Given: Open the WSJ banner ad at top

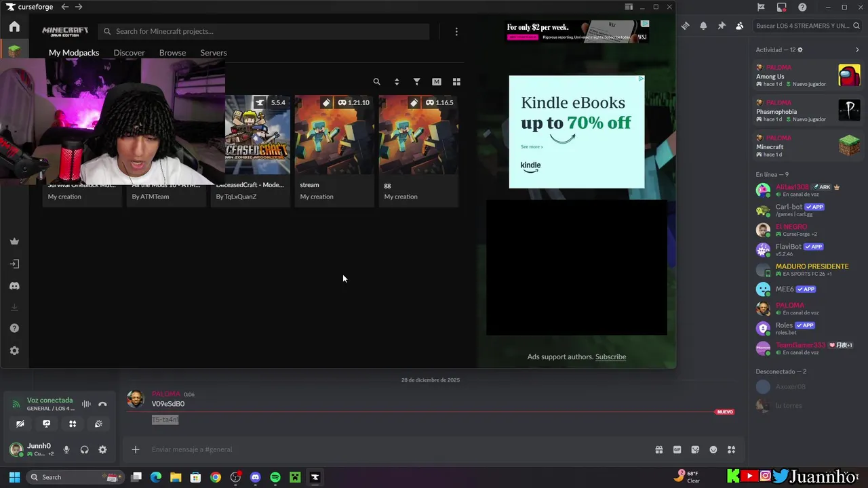Looking at the screenshot, I should coord(578,31).
